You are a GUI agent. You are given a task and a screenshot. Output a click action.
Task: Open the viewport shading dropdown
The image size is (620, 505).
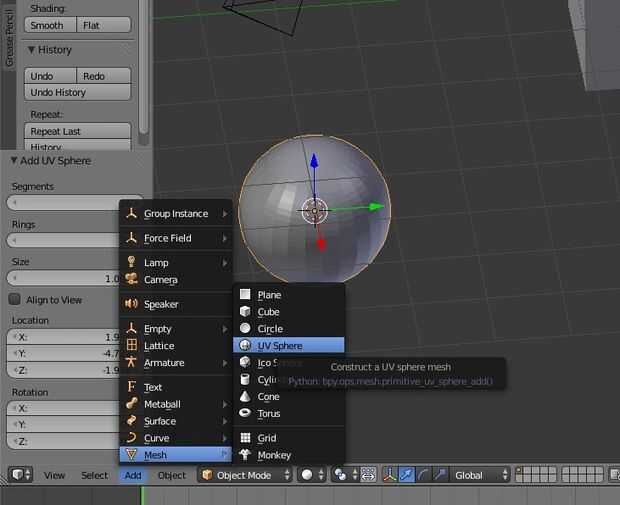[x=312, y=475]
